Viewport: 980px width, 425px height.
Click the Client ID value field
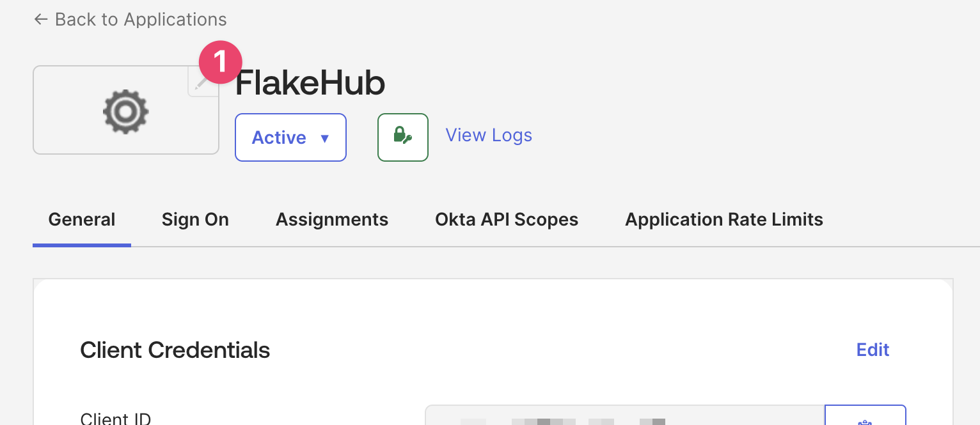(x=624, y=417)
